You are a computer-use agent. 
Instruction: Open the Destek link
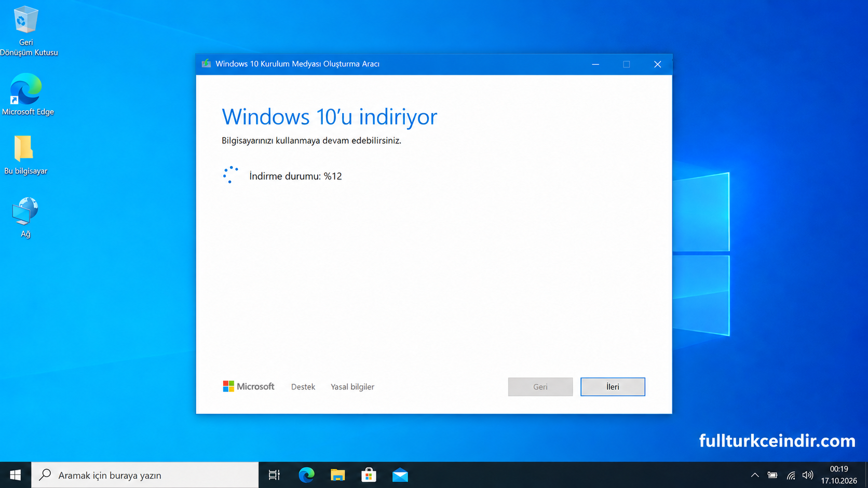point(303,387)
